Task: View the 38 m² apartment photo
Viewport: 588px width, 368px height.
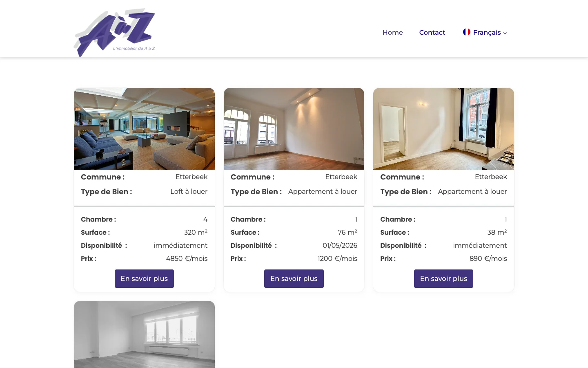Action: [443, 129]
